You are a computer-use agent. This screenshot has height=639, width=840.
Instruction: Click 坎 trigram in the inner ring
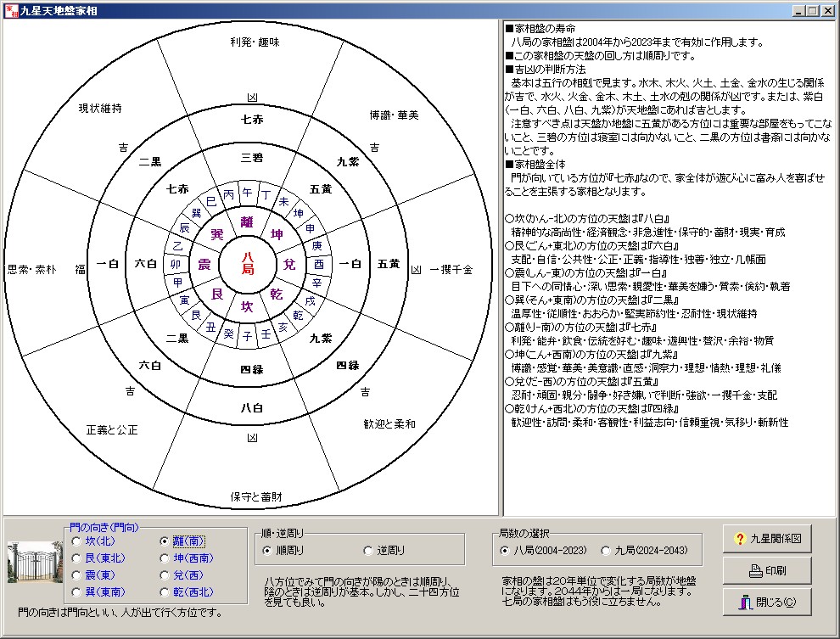click(x=246, y=306)
